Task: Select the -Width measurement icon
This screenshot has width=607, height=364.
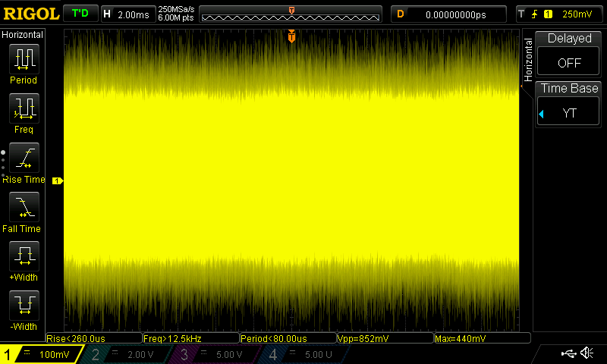Action: click(x=24, y=305)
